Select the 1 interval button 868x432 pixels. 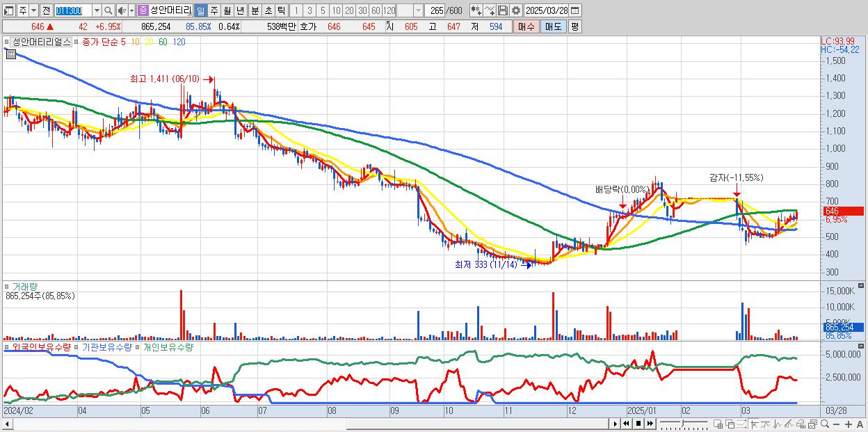tap(296, 10)
